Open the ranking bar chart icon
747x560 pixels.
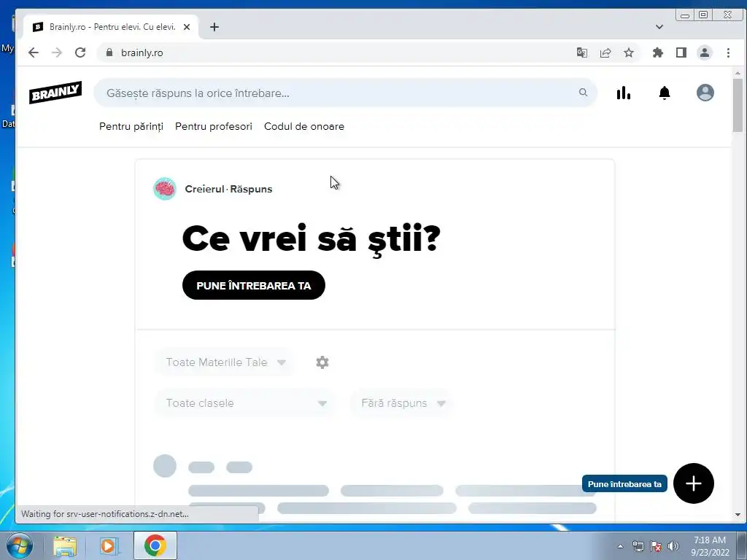pos(623,93)
